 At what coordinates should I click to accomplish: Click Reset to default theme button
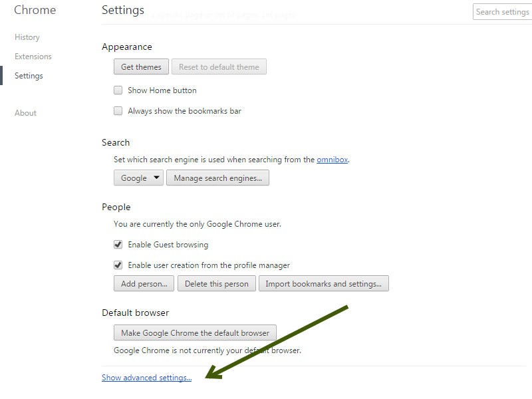click(x=219, y=67)
